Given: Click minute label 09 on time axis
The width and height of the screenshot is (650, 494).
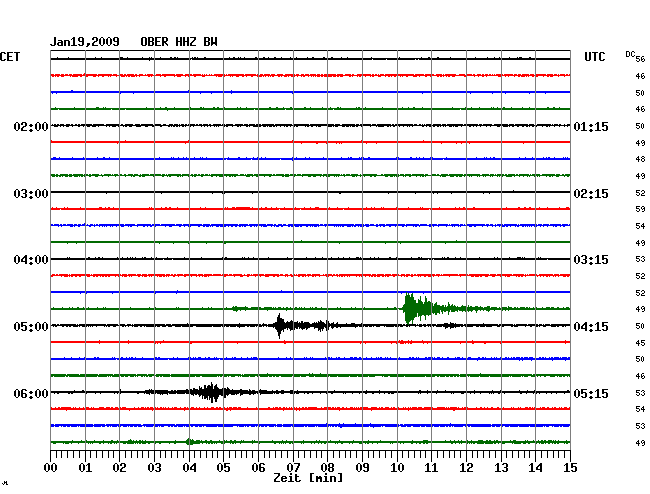Looking at the screenshot, I should (x=362, y=468).
